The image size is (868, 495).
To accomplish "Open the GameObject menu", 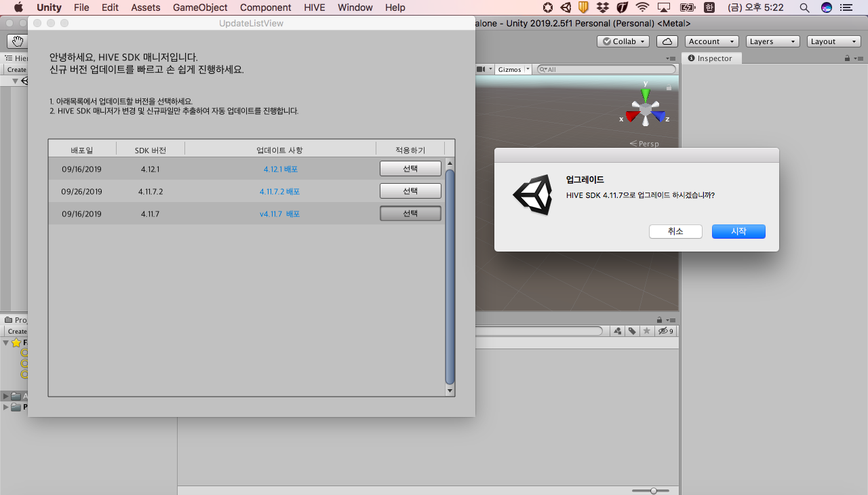I will click(200, 7).
